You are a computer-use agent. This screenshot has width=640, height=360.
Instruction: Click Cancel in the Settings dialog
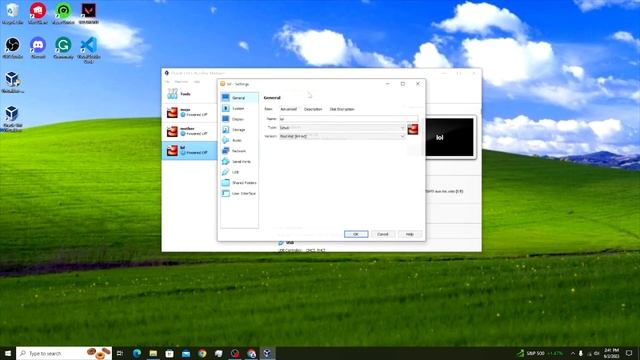[x=383, y=234]
